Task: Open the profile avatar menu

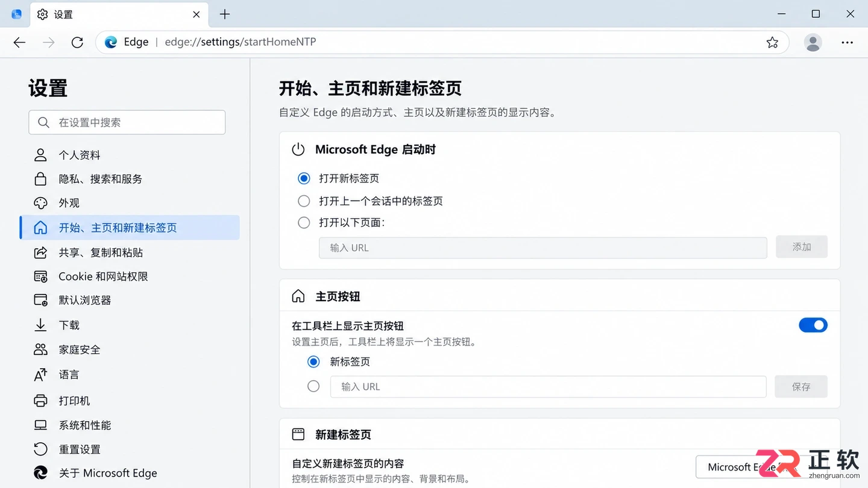Action: point(813,42)
